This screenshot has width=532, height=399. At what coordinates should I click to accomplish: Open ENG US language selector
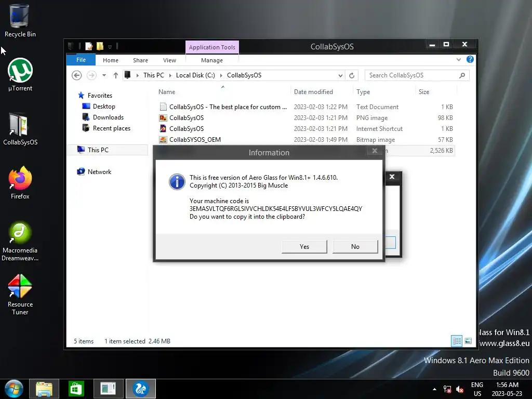pyautogui.click(x=477, y=389)
